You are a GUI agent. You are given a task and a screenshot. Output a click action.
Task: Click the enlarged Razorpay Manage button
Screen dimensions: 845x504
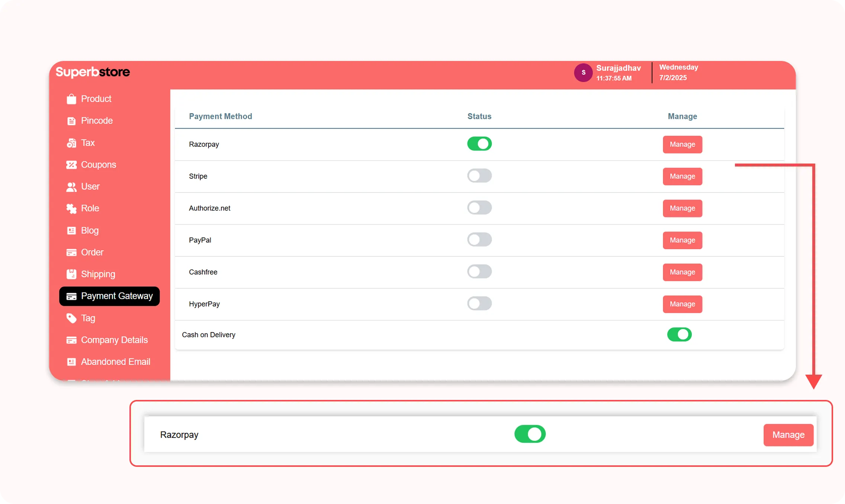pyautogui.click(x=788, y=435)
